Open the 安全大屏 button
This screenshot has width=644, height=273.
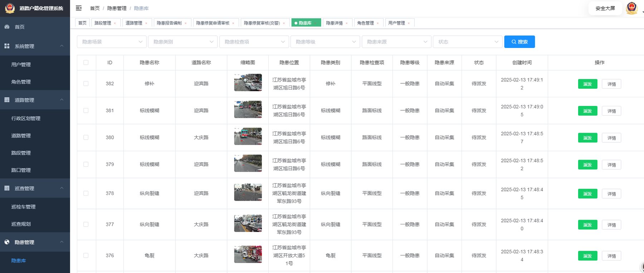tap(605, 8)
